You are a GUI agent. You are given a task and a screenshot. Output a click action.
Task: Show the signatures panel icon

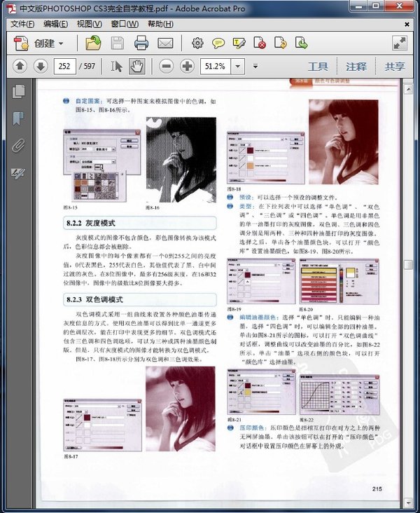click(18, 172)
